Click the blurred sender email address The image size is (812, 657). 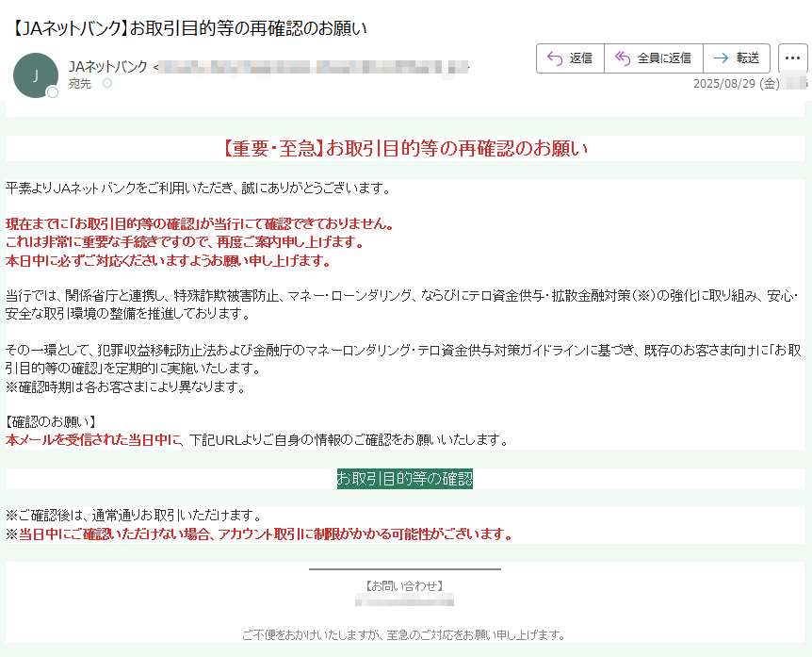[314, 67]
